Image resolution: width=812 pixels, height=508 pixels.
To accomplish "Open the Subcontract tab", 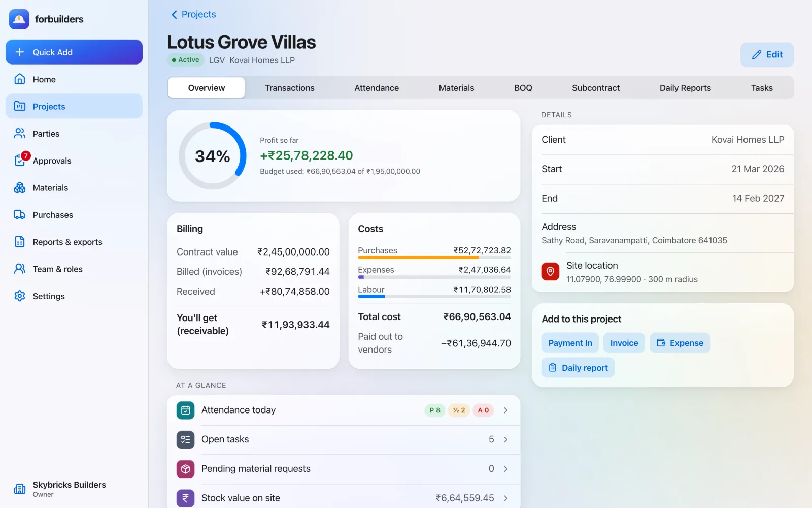I will tap(596, 88).
